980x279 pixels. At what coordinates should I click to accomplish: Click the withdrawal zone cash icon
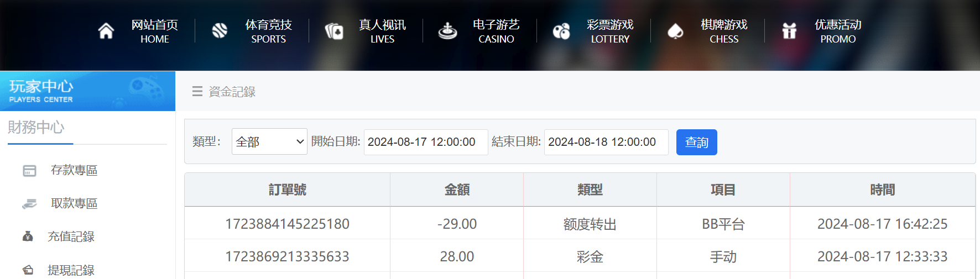pyautogui.click(x=29, y=204)
